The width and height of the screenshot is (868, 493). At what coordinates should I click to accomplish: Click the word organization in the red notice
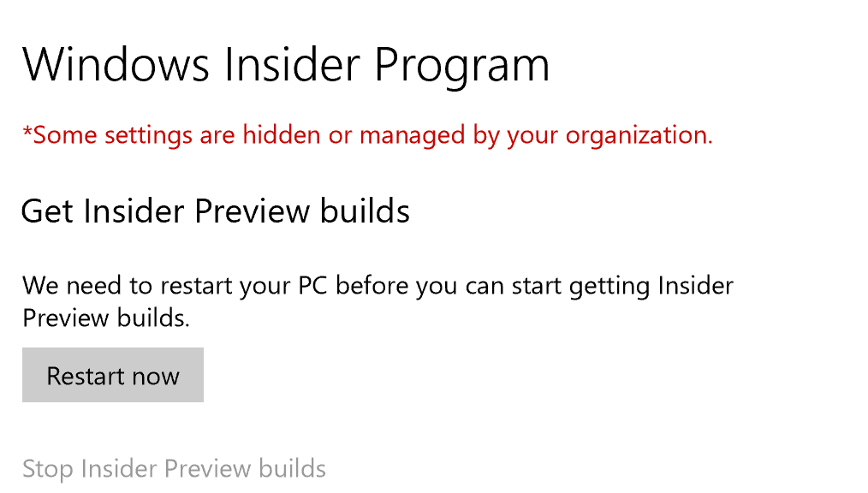[639, 135]
